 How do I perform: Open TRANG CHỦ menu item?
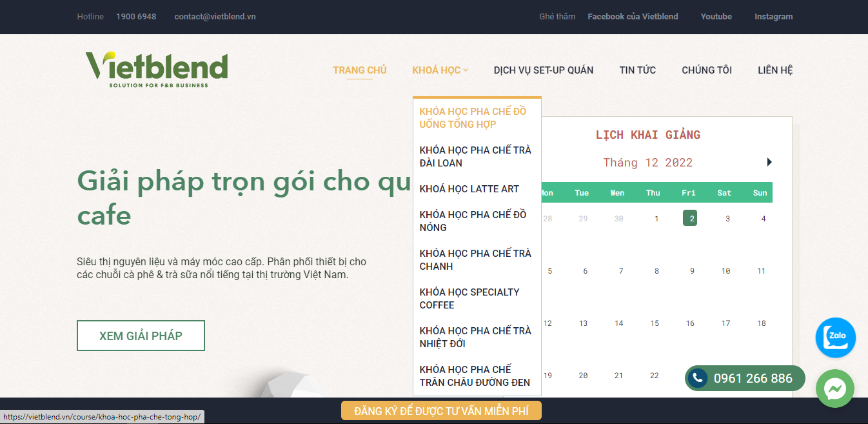pos(360,70)
